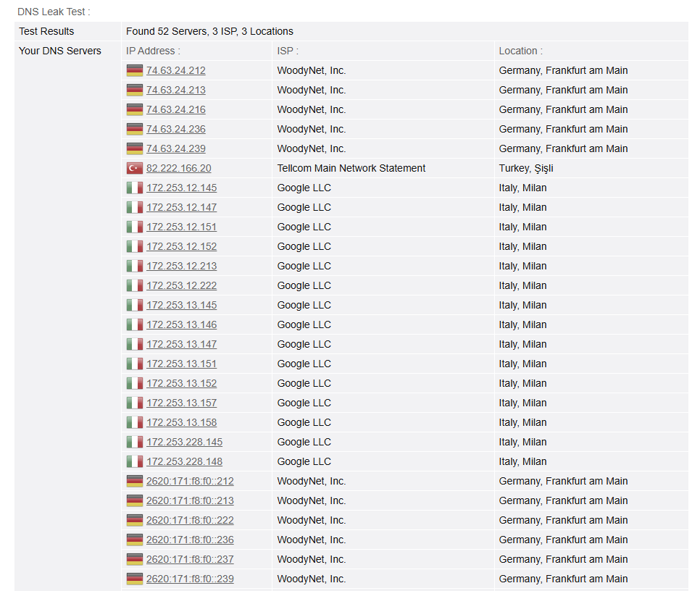
Task: Click the Italy flag beside 172.253.12.151
Action: 135,227
